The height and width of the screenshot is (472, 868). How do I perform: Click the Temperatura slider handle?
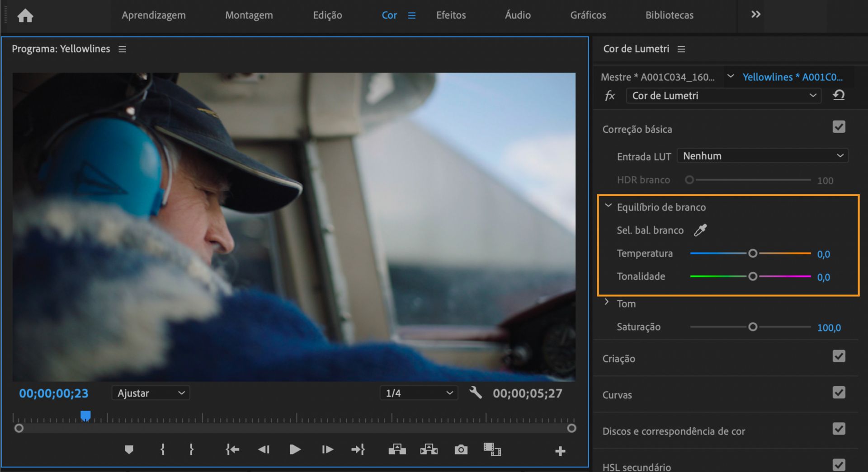tap(753, 253)
